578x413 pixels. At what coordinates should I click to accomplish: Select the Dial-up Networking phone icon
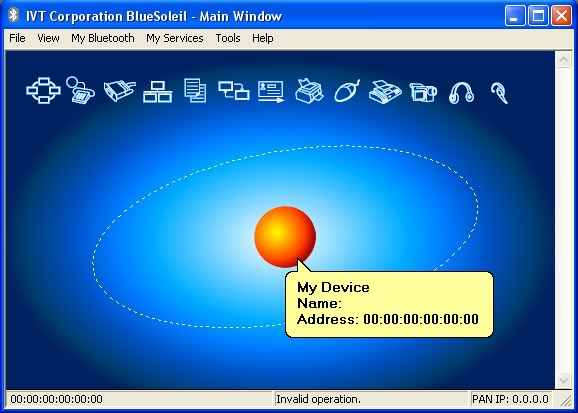point(80,90)
